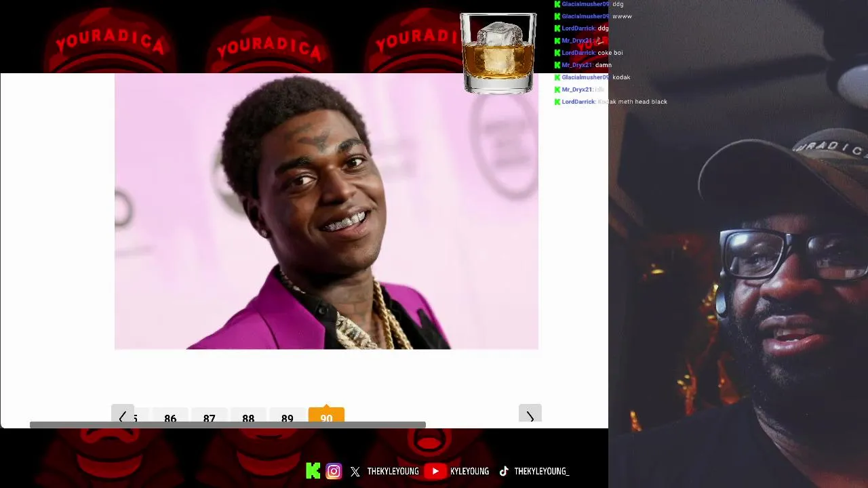Image resolution: width=868 pixels, height=488 pixels.
Task: Click the Kick badge beside 'wwww' message
Action: [x=557, y=16]
